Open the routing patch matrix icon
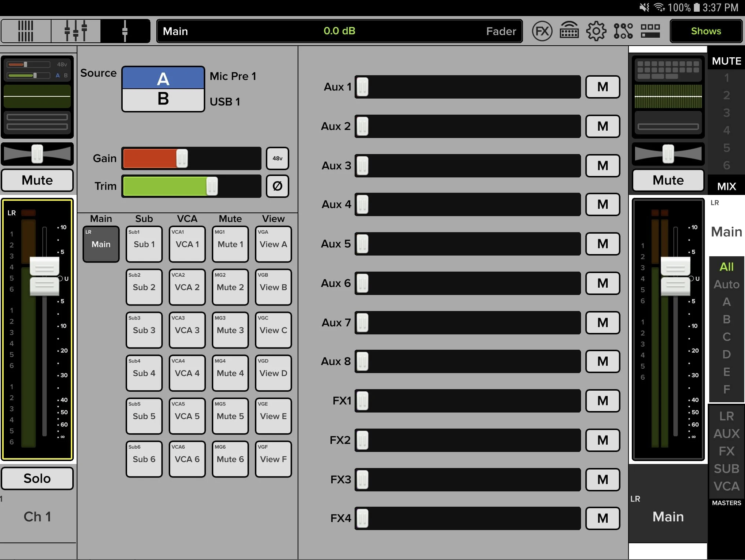Screen dimensions: 745x560 [x=623, y=31]
